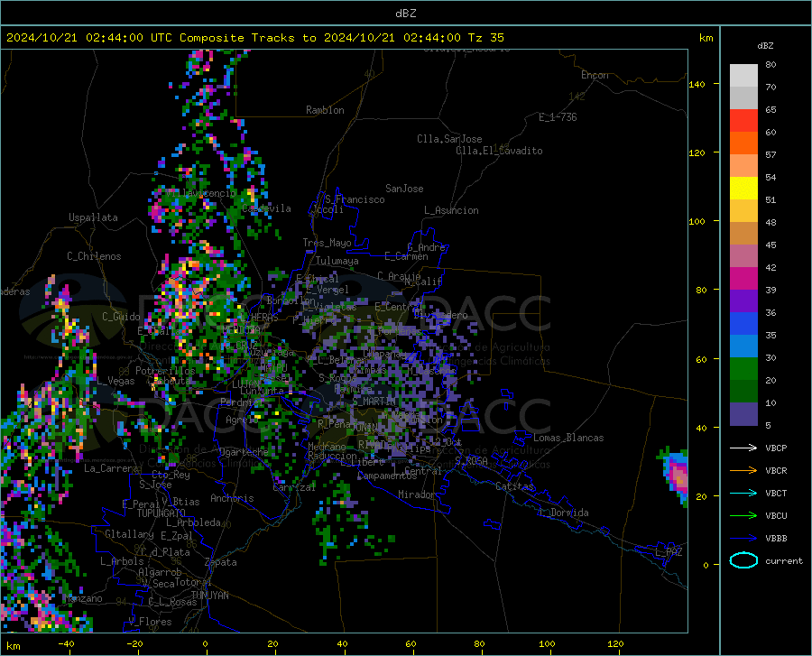Click the red 65 dBZ legend swatch
Viewport: 812px width, 656px height.
[x=743, y=121]
